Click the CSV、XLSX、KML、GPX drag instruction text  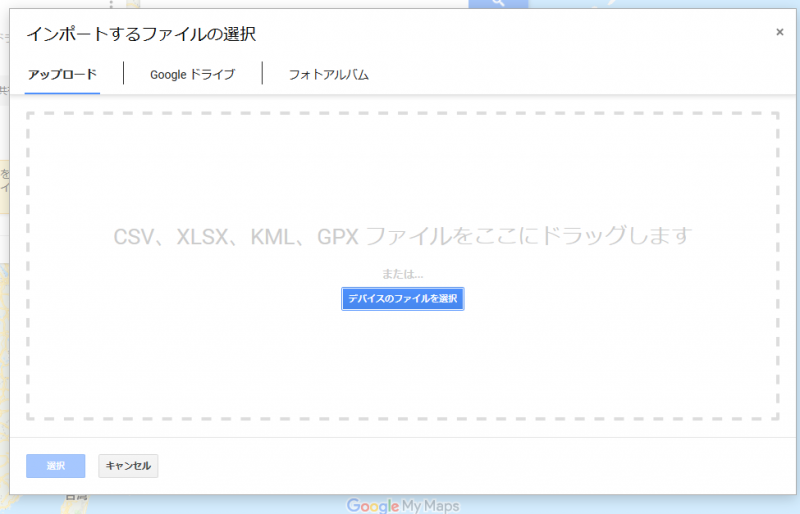point(402,237)
